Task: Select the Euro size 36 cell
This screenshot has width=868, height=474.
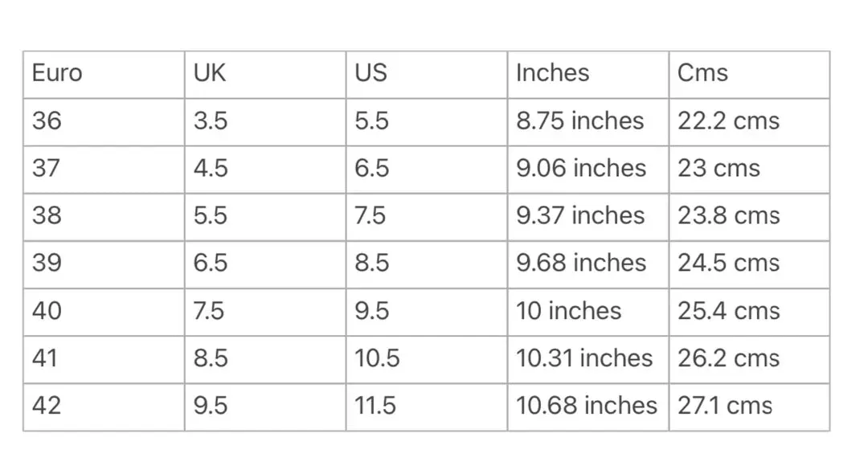Action: [x=104, y=122]
